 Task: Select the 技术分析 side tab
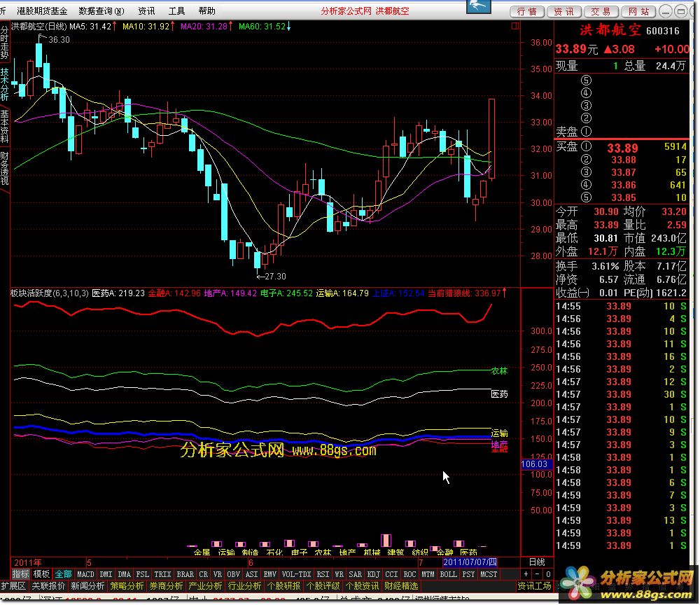[4, 85]
